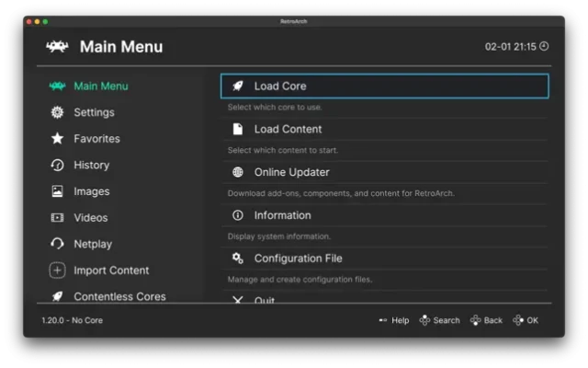The image size is (588, 368).
Task: Click the Back gamepad glyph icon
Action: 476,320
